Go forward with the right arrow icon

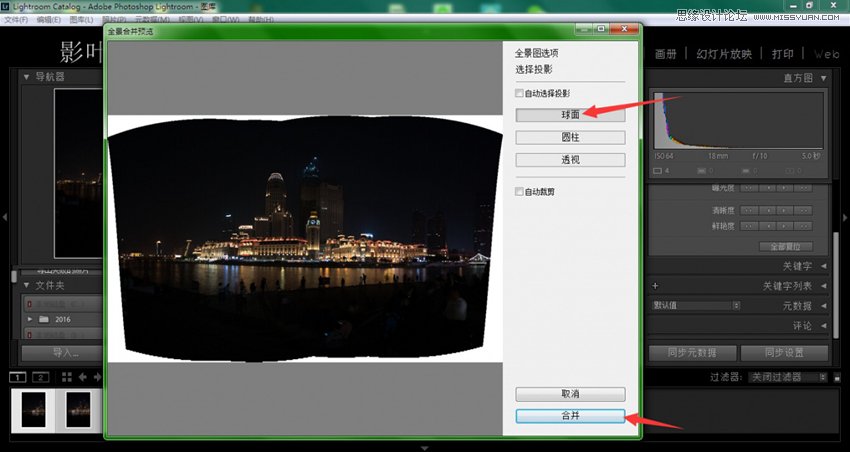pyautogui.click(x=98, y=377)
